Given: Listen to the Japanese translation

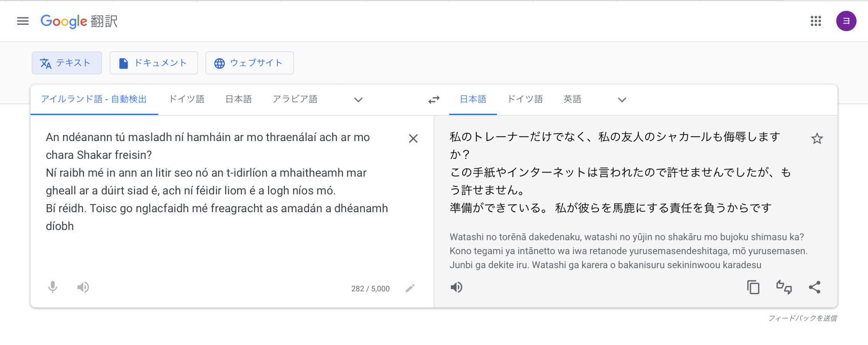Looking at the screenshot, I should pyautogui.click(x=456, y=287).
